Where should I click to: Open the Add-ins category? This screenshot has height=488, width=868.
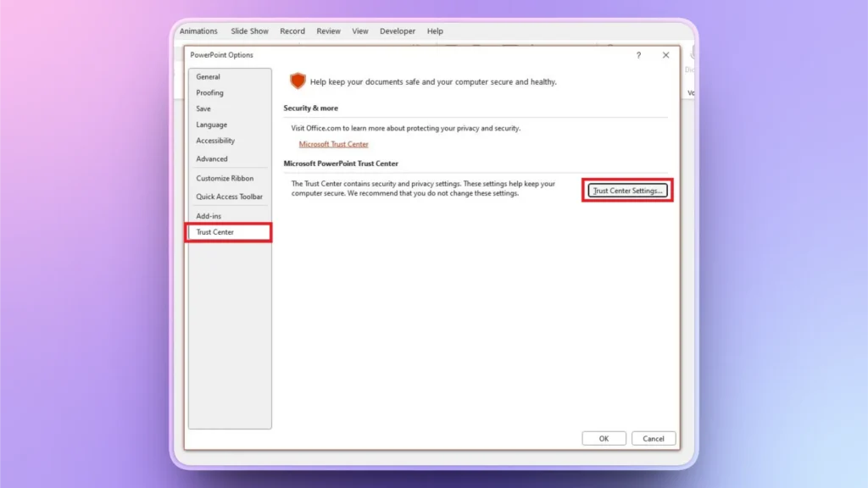(x=209, y=215)
